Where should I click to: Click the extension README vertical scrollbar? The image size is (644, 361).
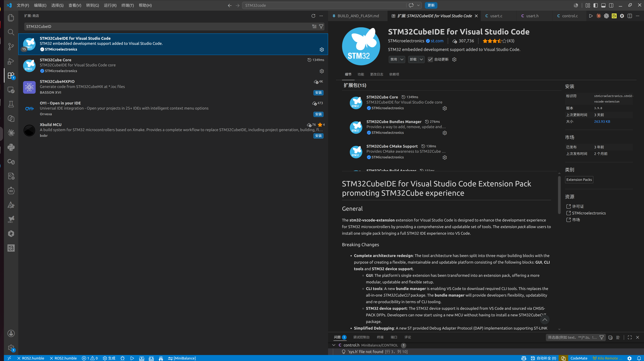(559, 195)
